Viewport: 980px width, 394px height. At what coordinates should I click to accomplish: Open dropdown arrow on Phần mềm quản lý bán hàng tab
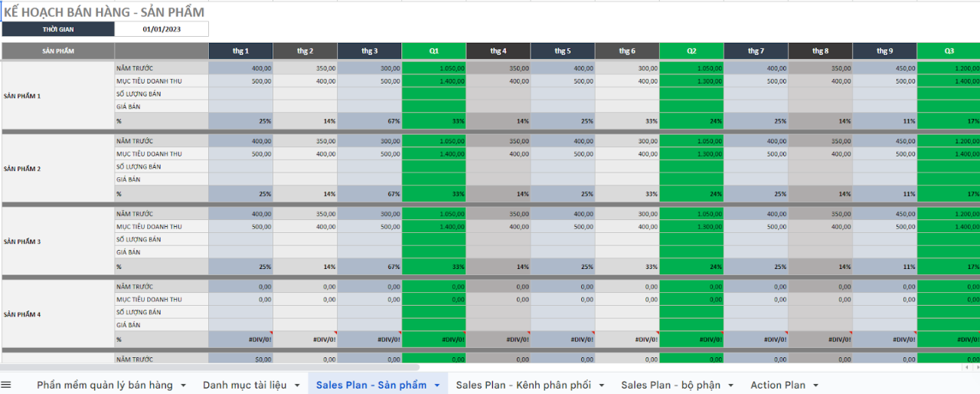pos(183,386)
